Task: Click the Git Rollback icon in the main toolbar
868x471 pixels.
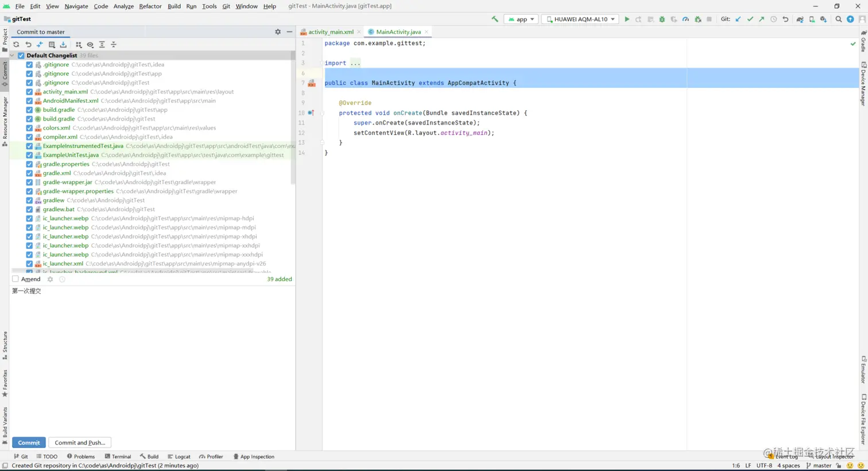Action: 785,19
